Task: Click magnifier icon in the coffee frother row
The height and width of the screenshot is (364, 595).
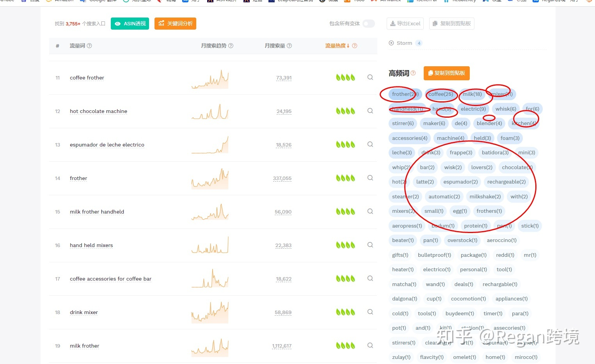Action: [x=369, y=77]
